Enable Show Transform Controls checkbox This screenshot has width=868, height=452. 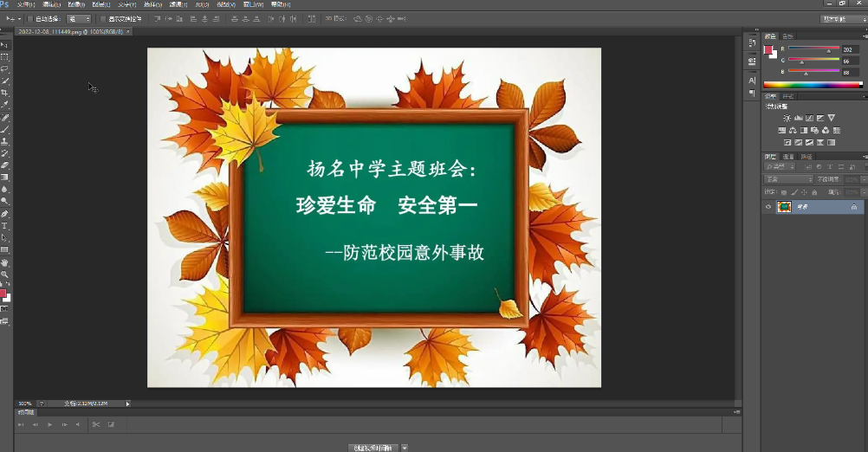(103, 18)
